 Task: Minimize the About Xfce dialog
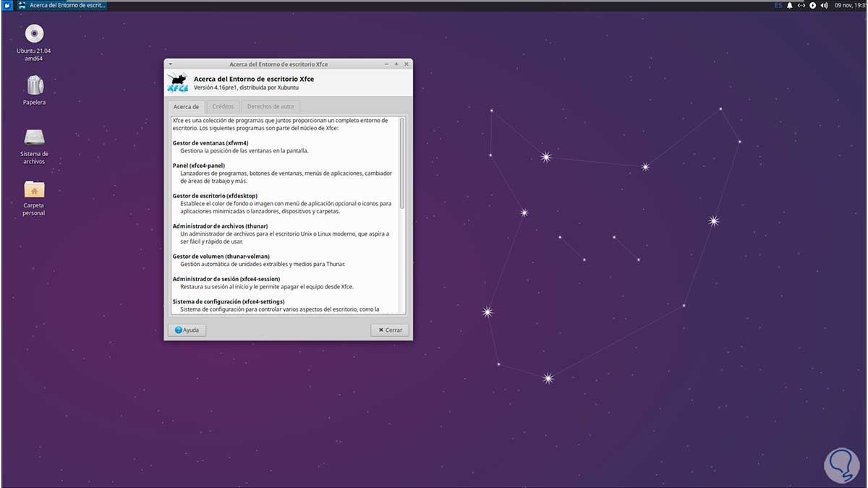pyautogui.click(x=387, y=64)
